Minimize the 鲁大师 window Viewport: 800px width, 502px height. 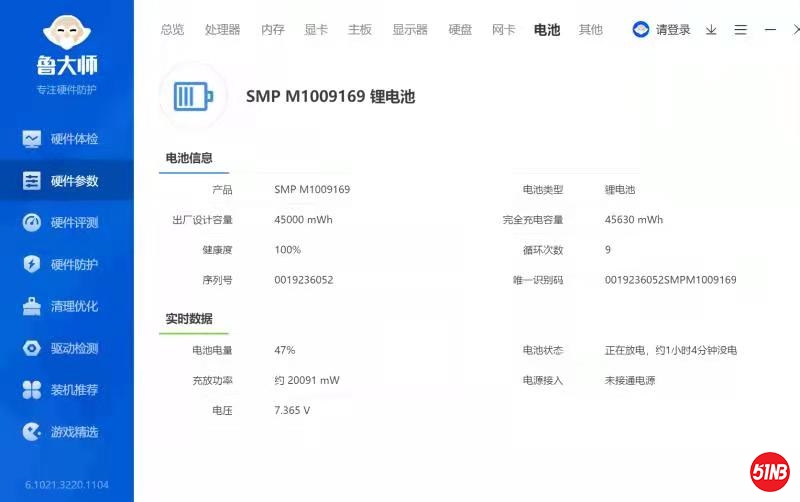pos(770,30)
